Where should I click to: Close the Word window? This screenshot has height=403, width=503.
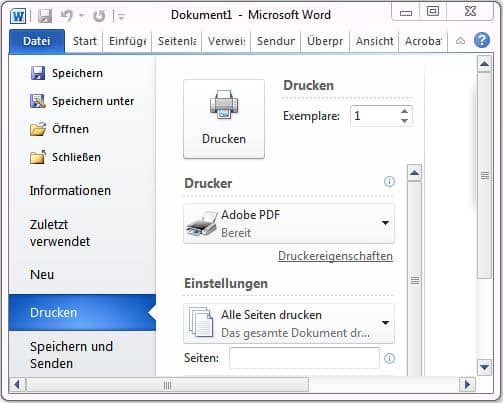tap(470, 12)
